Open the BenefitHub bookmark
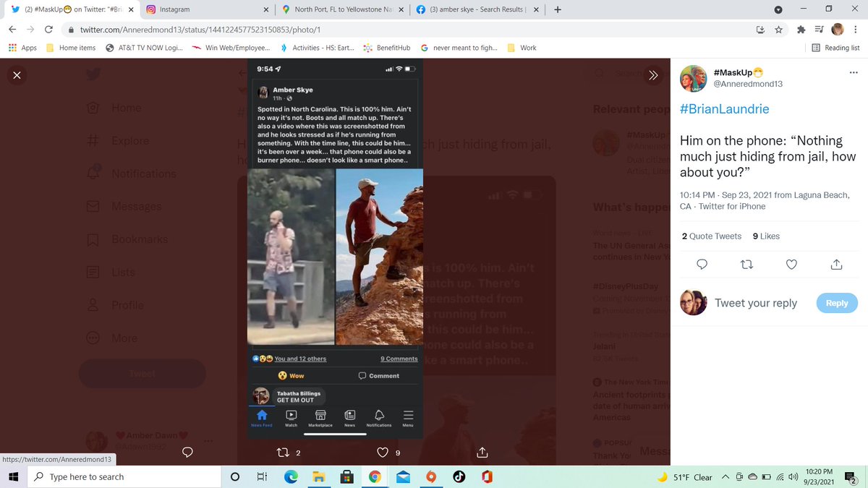This screenshot has width=868, height=488. (x=387, y=48)
